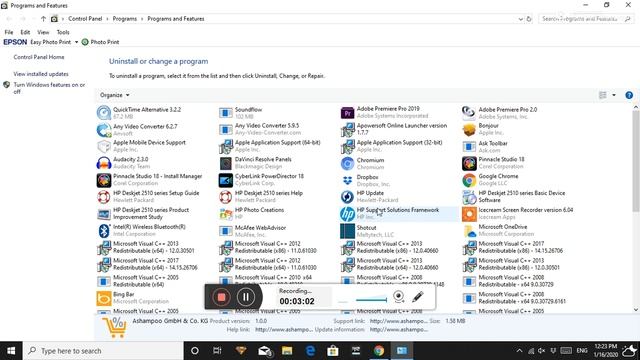Click the HP Deskjet 2510 Setup Guide icon
The image size is (640, 360).
pos(104,196)
